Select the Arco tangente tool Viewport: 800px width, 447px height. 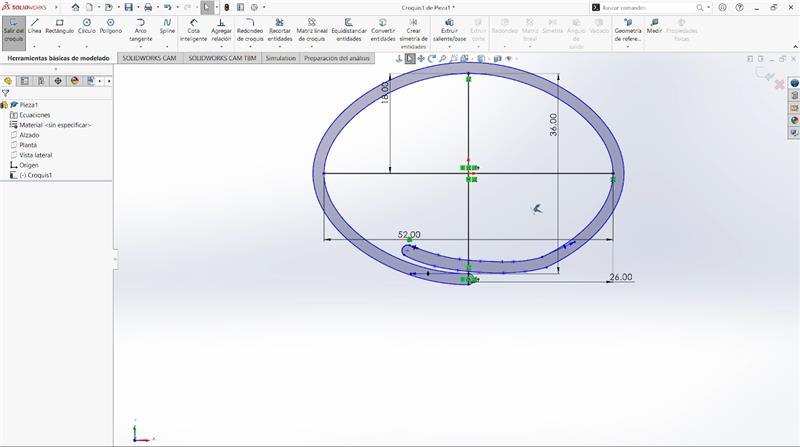pyautogui.click(x=140, y=30)
